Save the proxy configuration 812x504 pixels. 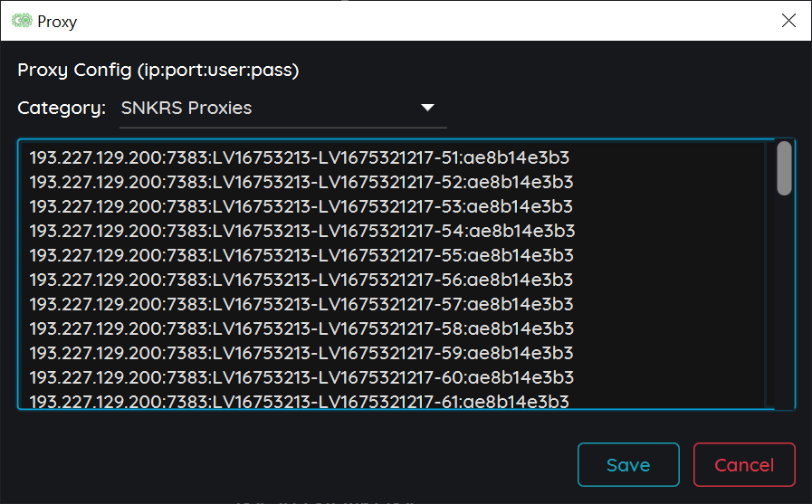[628, 465]
